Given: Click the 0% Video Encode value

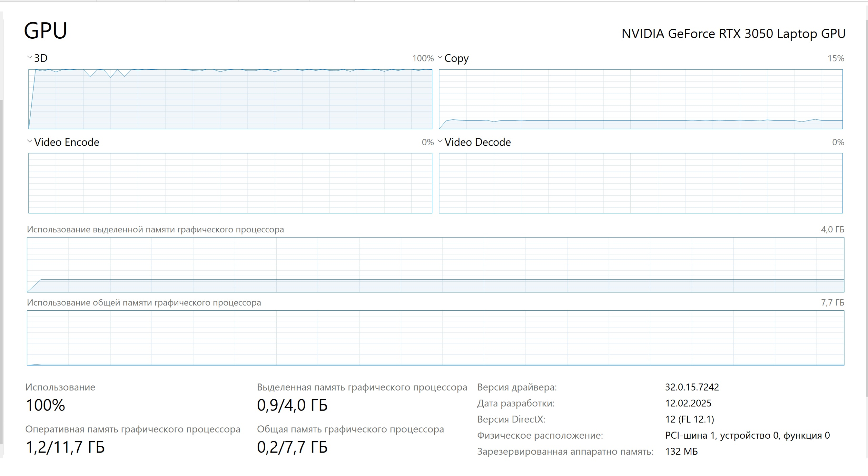Looking at the screenshot, I should pyautogui.click(x=428, y=142).
